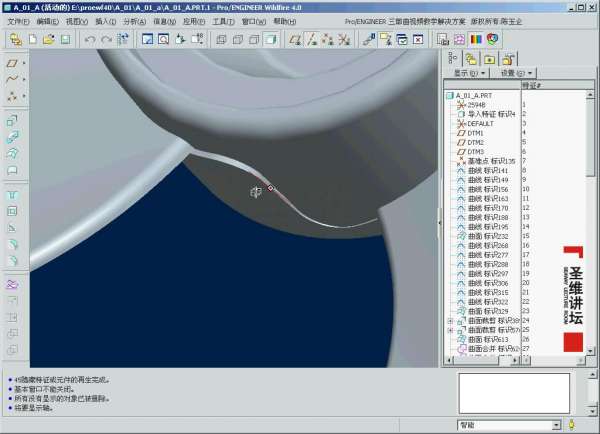
Task: Click the Repaint screen icon
Action: [x=147, y=39]
